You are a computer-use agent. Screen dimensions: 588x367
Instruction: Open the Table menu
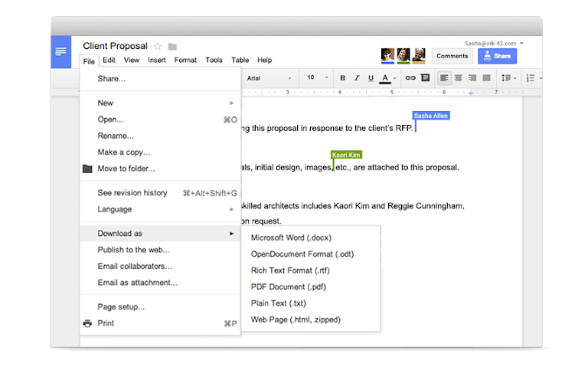click(x=240, y=60)
